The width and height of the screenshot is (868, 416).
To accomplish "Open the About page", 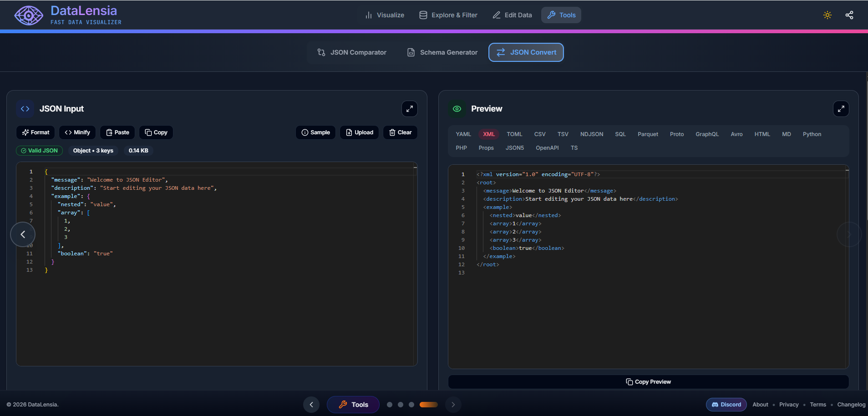I will [x=760, y=405].
